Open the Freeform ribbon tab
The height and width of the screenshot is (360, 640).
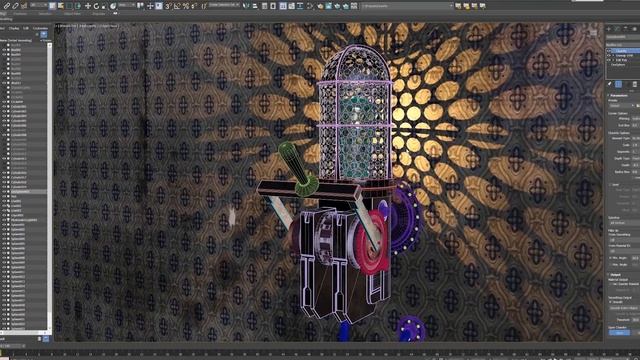20,13
